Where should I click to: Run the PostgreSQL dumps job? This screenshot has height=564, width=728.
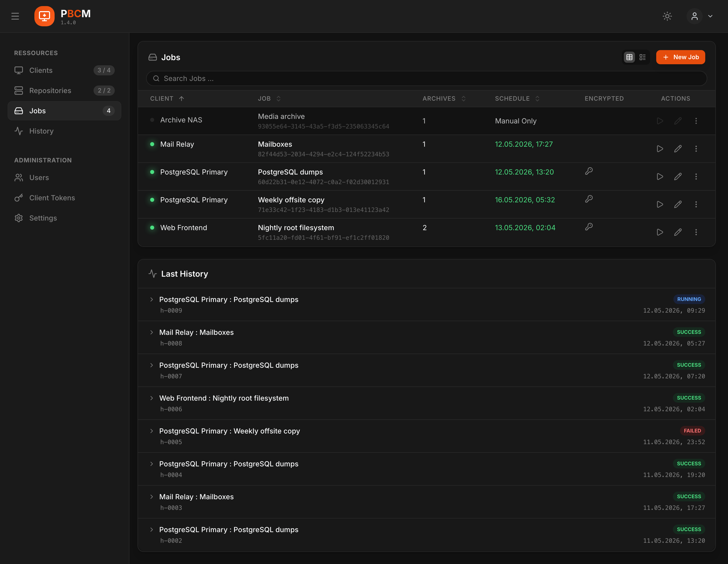(660, 177)
